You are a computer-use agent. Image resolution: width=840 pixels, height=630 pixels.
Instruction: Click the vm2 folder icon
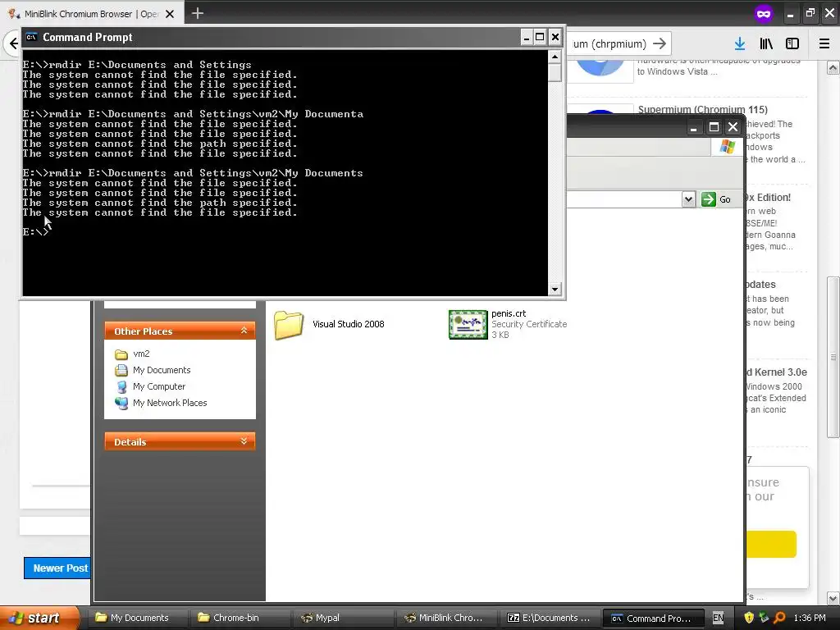pyautogui.click(x=121, y=354)
